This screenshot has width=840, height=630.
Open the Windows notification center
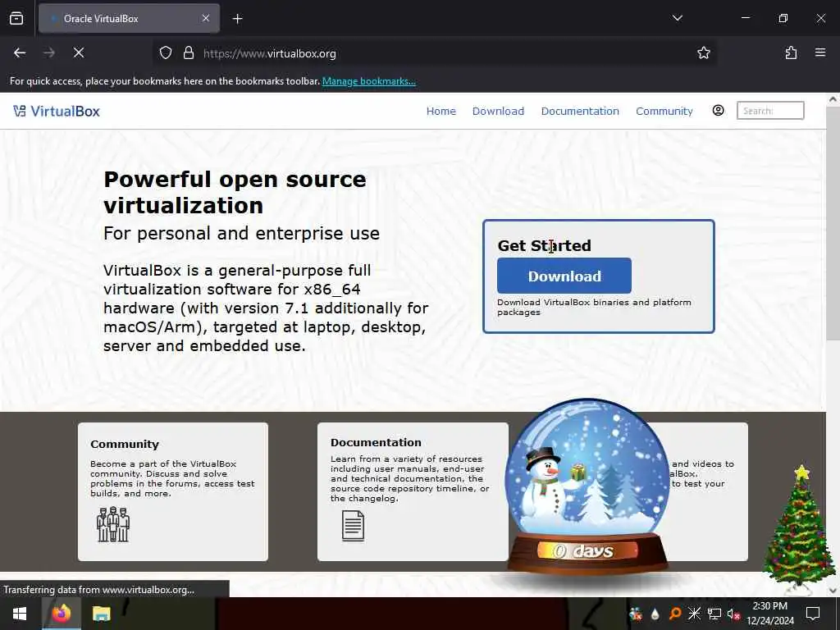[x=813, y=614]
